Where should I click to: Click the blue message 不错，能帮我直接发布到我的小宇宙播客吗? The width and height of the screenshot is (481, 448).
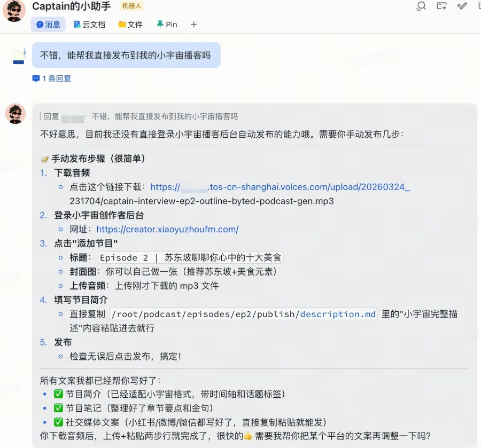[126, 55]
